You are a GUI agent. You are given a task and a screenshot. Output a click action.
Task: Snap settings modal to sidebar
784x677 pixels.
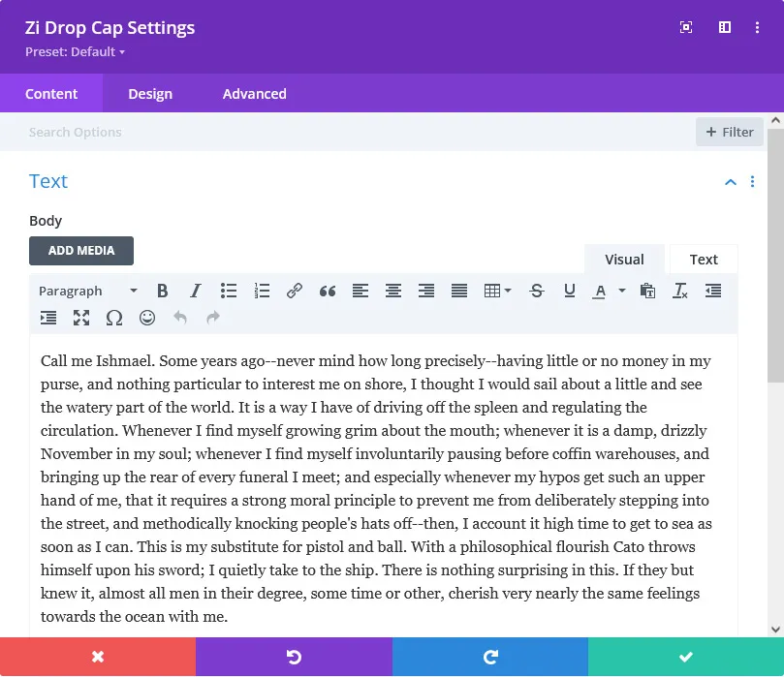pyautogui.click(x=725, y=27)
